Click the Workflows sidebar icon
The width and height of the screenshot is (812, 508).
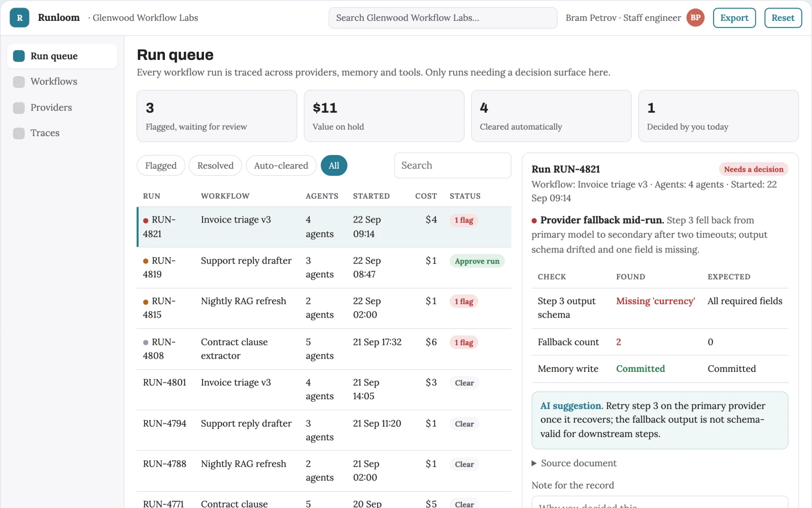(19, 82)
